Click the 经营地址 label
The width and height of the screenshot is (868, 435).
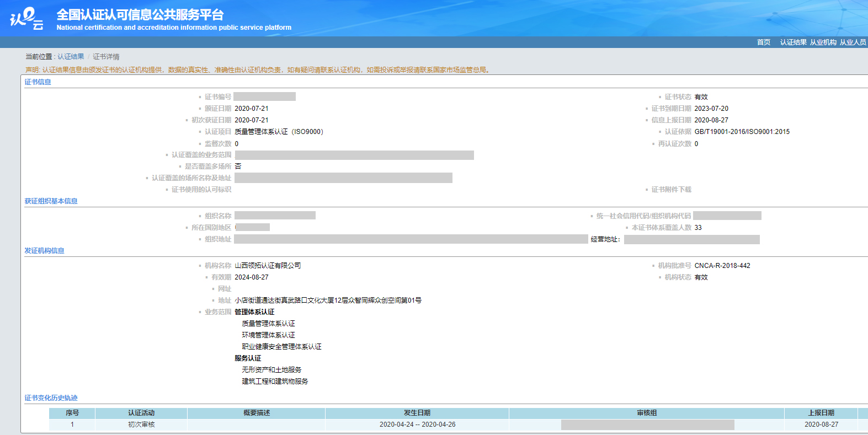coord(605,239)
